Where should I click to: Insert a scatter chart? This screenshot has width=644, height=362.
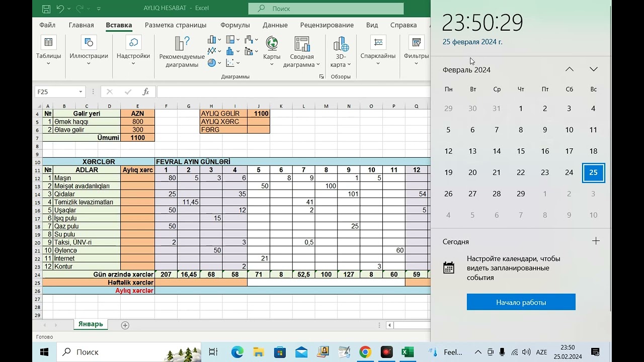click(230, 63)
